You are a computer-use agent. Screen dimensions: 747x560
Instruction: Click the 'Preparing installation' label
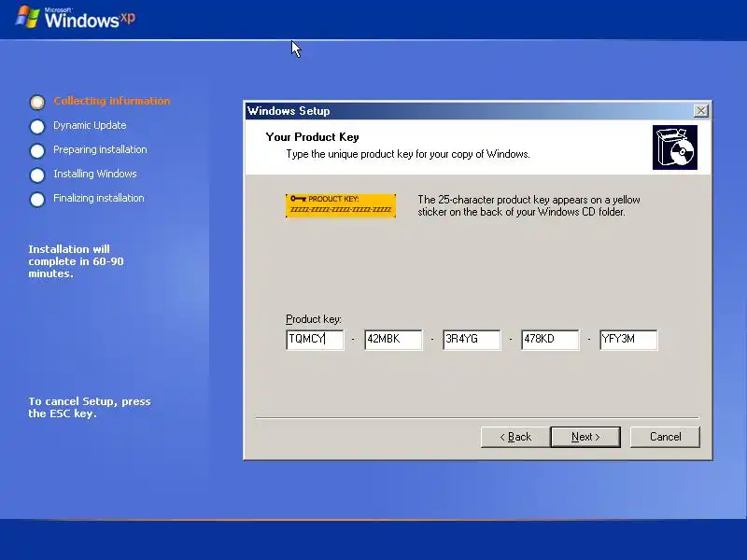pos(100,149)
